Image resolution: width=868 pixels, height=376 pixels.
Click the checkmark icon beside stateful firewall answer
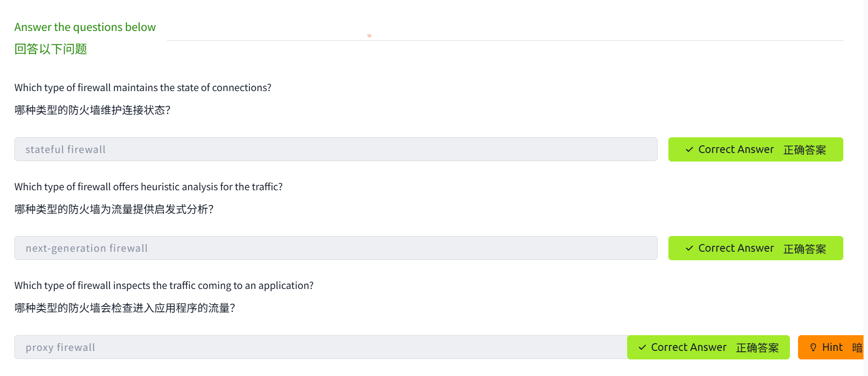coord(689,150)
